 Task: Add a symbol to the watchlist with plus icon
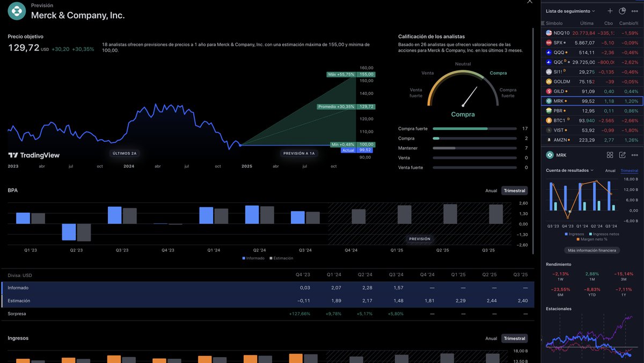click(610, 11)
